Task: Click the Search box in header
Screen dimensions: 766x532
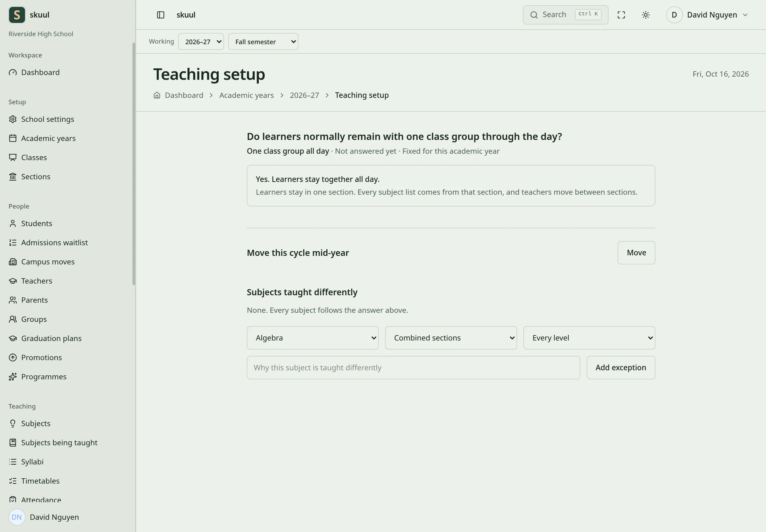Action: [565, 15]
